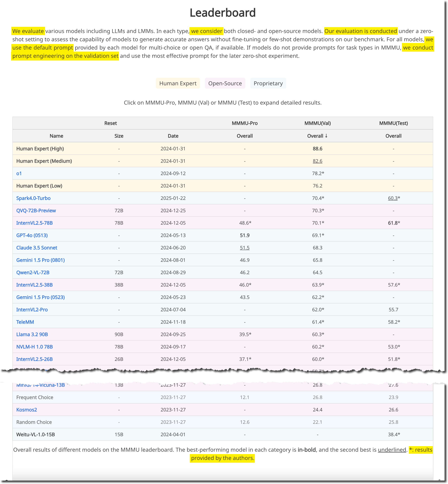Toggle the Open-Source legend filter
The image size is (448, 484).
click(x=225, y=83)
